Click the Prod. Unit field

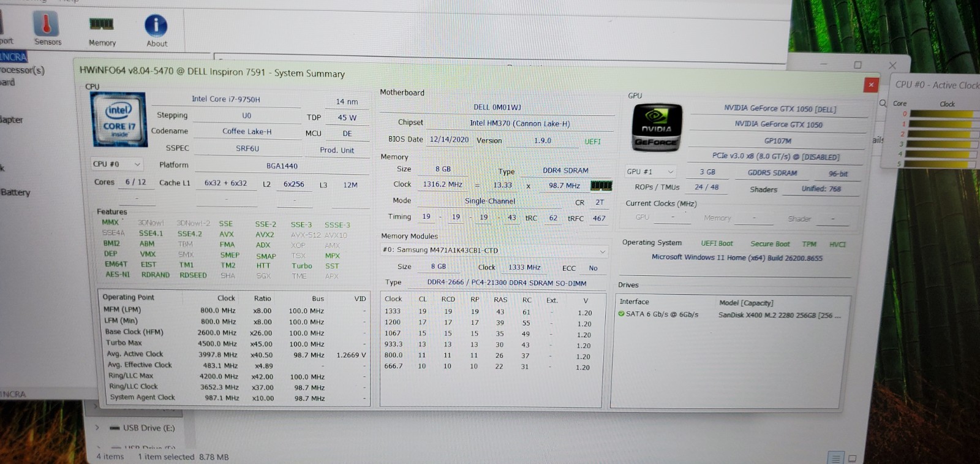(336, 150)
